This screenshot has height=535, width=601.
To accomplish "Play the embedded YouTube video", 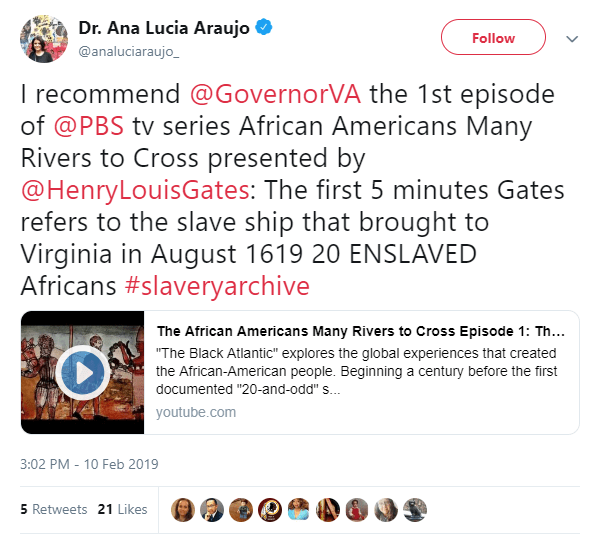I will click(x=83, y=372).
